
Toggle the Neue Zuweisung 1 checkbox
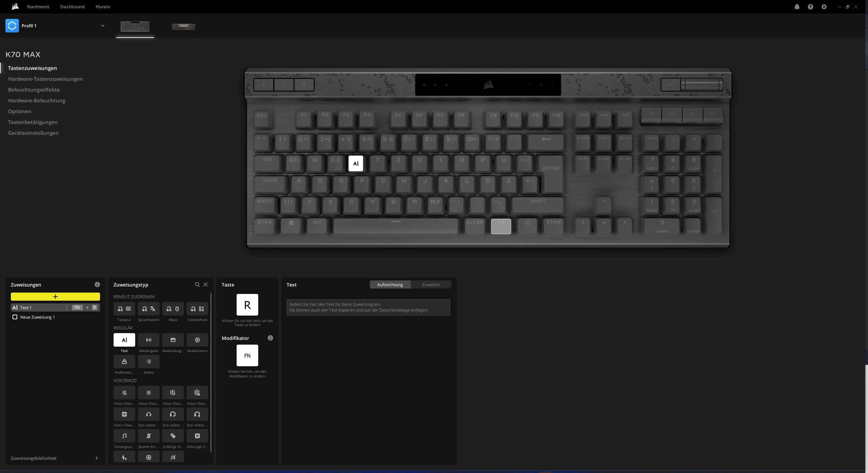(x=15, y=317)
